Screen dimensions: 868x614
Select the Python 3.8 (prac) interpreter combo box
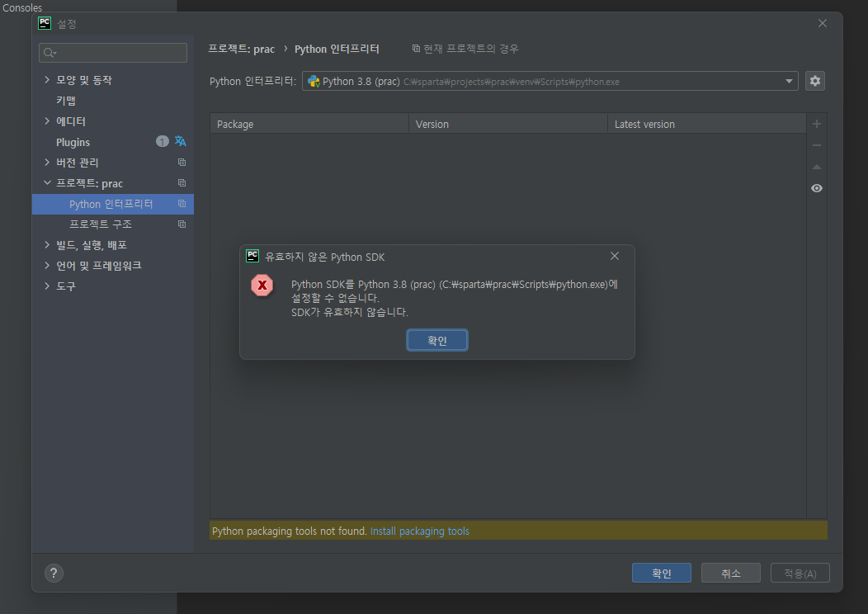click(550, 82)
